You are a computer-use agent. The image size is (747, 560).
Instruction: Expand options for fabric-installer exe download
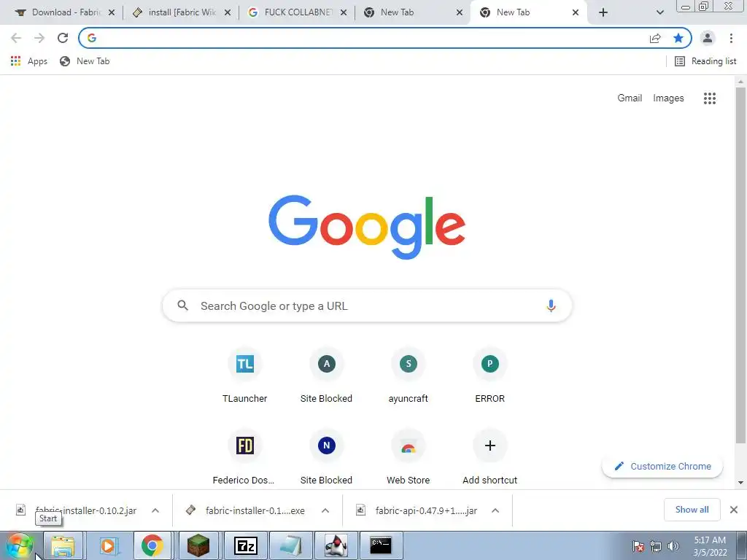325,510
